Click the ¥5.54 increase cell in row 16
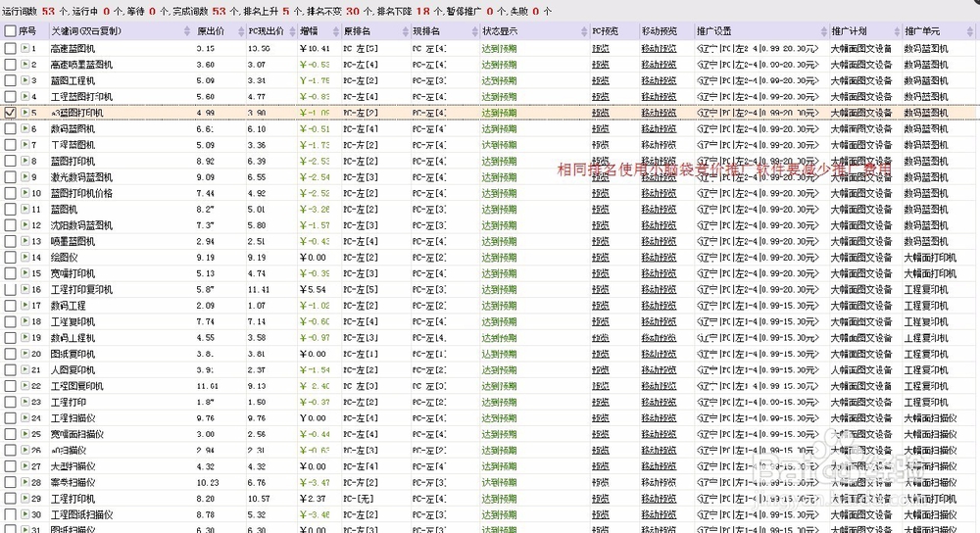The image size is (980, 533). [x=313, y=290]
